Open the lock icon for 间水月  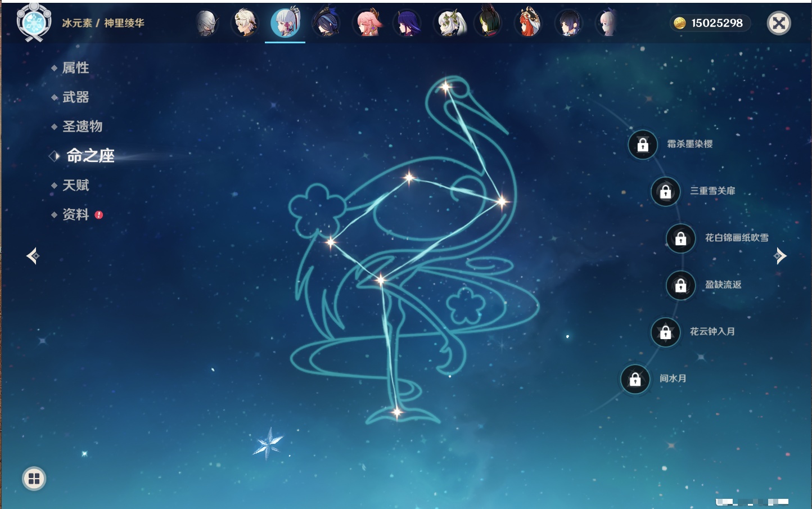(x=635, y=379)
